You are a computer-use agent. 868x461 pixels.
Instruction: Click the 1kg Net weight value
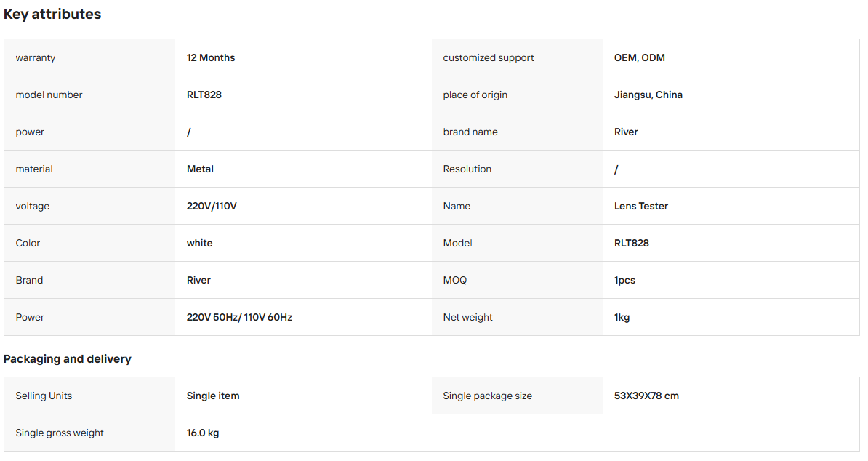pyautogui.click(x=622, y=317)
